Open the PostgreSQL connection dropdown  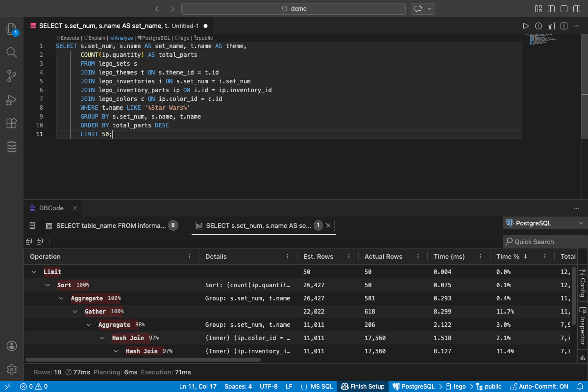[x=545, y=223]
